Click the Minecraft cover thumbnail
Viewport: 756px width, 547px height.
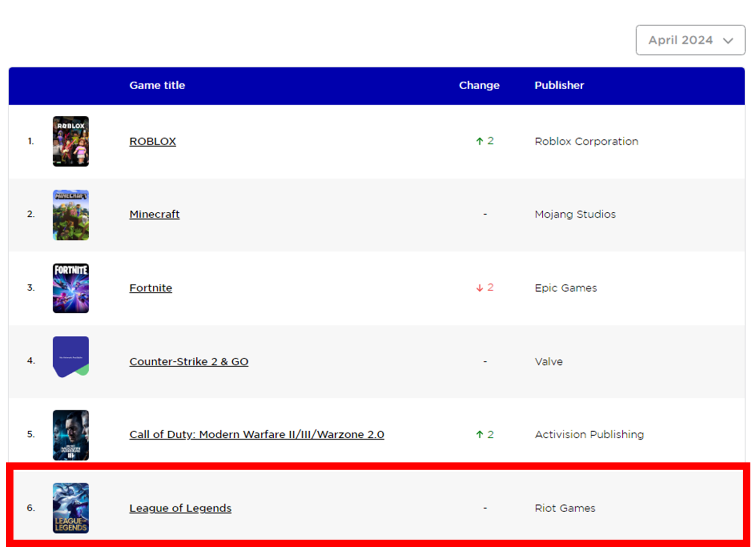(x=71, y=215)
